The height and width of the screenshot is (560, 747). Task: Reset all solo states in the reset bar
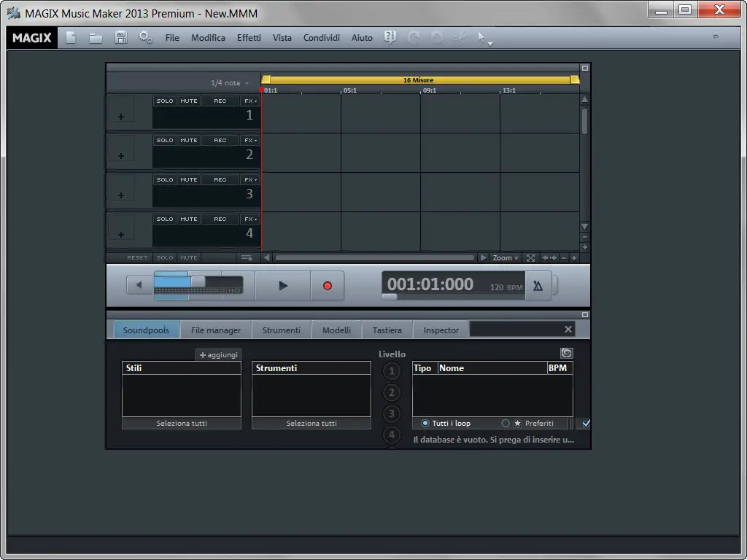point(165,257)
